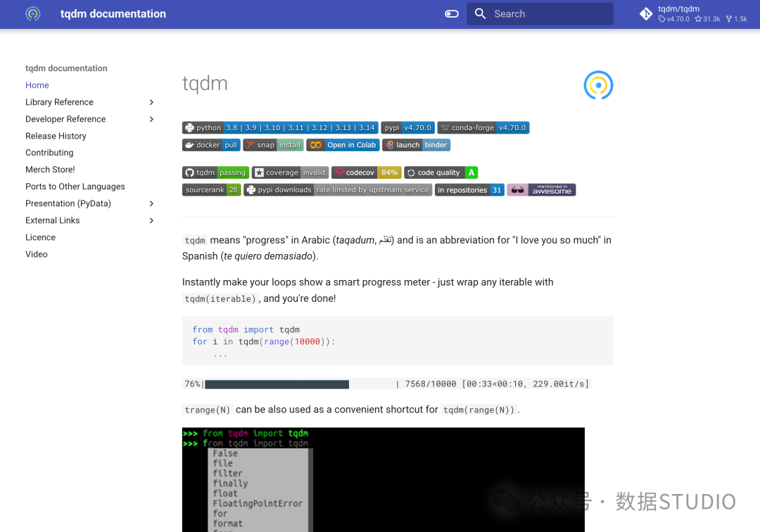Click the docker pull badge
This screenshot has height=532, width=760.
pos(211,145)
